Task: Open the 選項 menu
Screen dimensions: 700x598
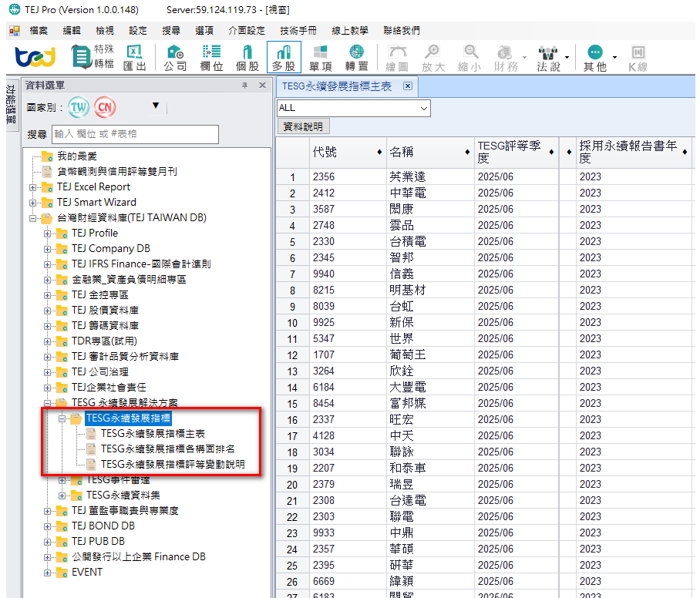Action: point(204,30)
